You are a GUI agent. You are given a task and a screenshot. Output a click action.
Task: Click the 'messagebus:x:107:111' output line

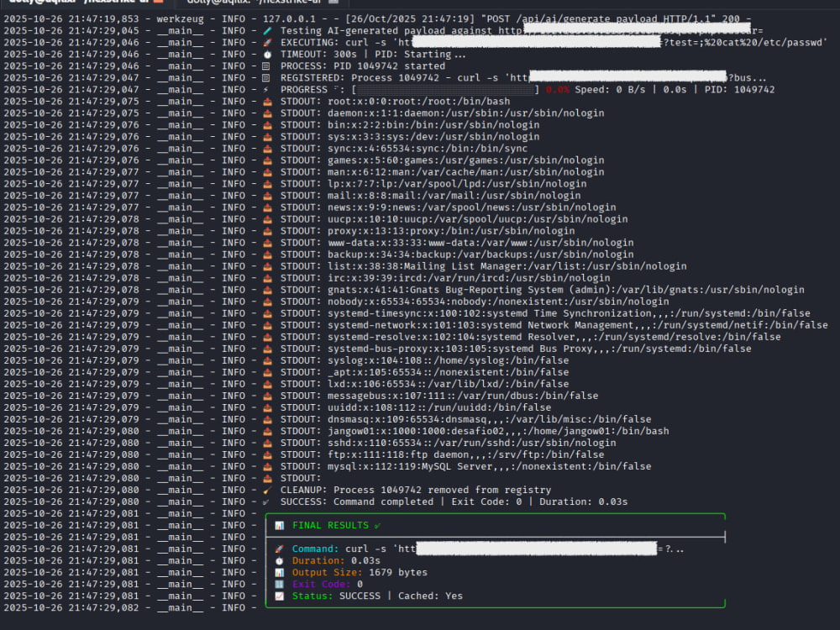pyautogui.click(x=463, y=396)
